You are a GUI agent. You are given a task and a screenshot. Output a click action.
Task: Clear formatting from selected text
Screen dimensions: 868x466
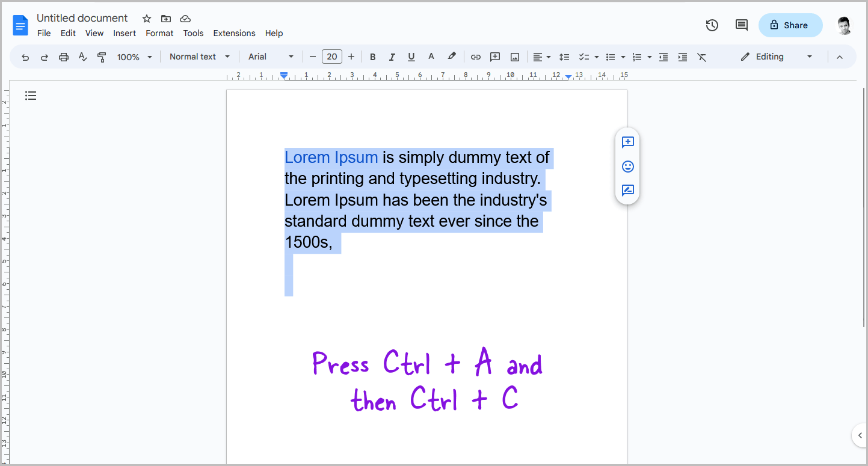(701, 57)
